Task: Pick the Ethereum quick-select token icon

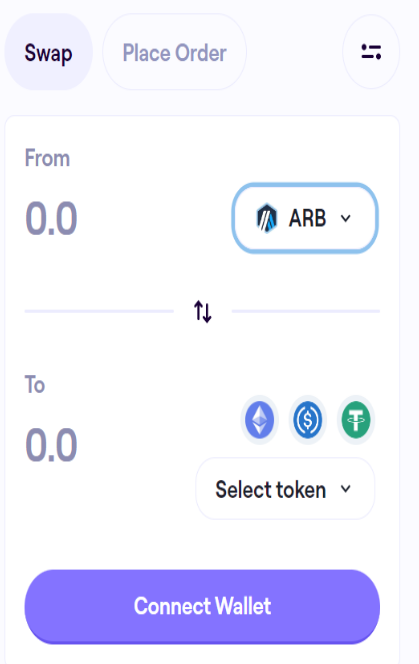Action: [x=259, y=420]
